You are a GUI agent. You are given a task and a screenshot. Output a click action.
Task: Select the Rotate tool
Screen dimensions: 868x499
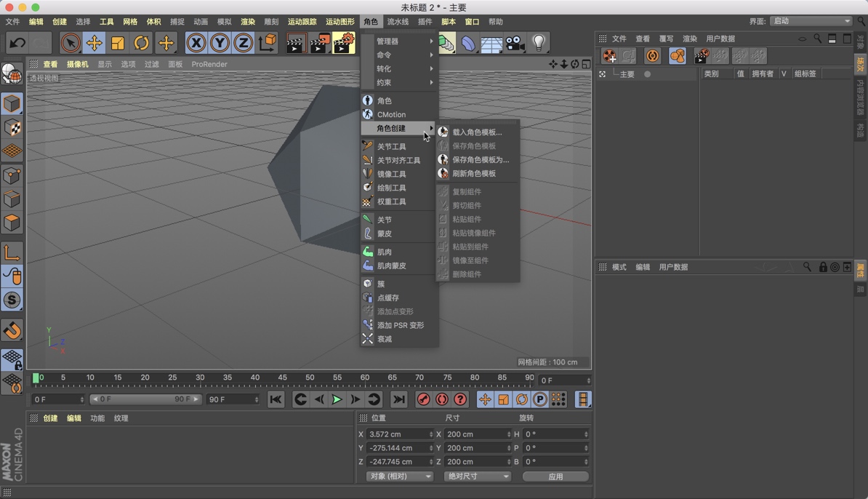click(x=142, y=43)
